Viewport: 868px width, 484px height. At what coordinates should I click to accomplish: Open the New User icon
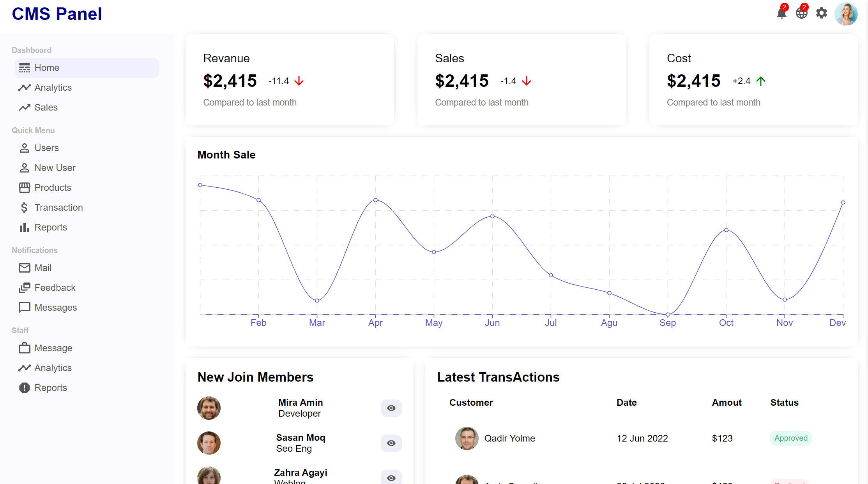tap(24, 167)
